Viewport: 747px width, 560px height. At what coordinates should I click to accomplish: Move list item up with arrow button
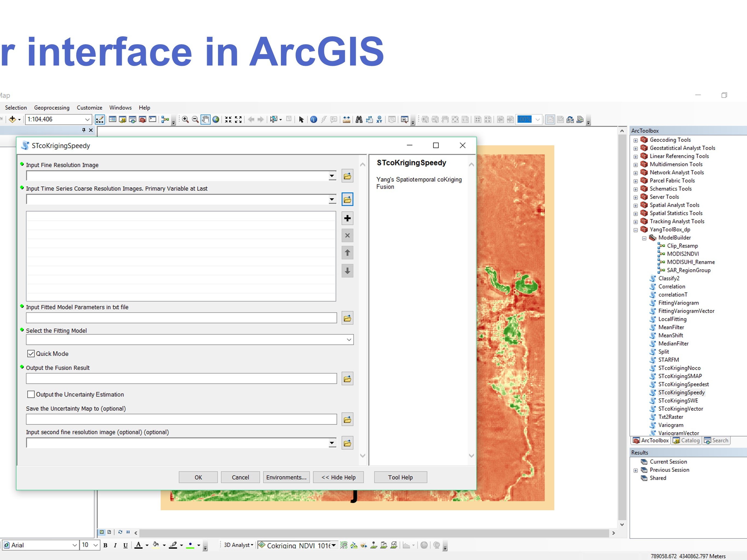pos(347,253)
